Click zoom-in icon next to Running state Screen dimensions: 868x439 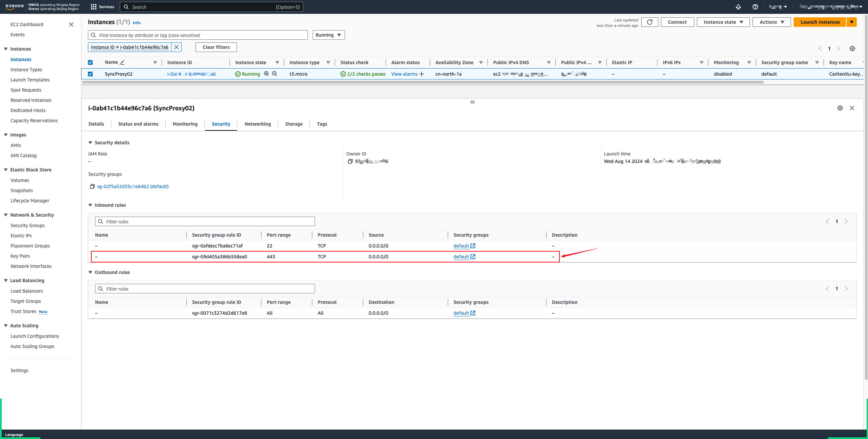[266, 74]
